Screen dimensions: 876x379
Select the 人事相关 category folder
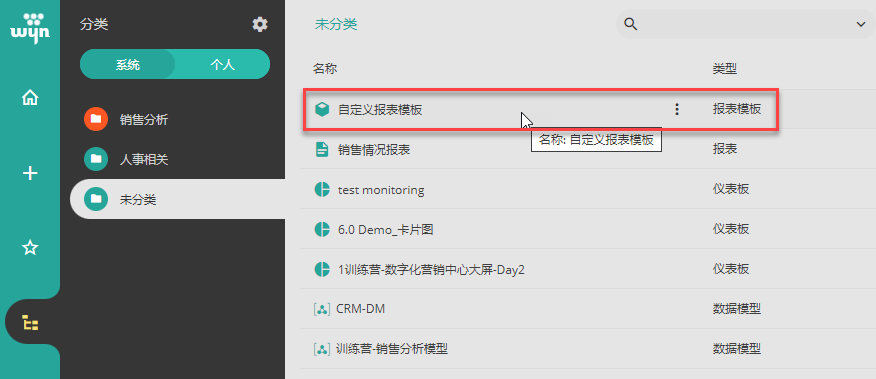(144, 159)
